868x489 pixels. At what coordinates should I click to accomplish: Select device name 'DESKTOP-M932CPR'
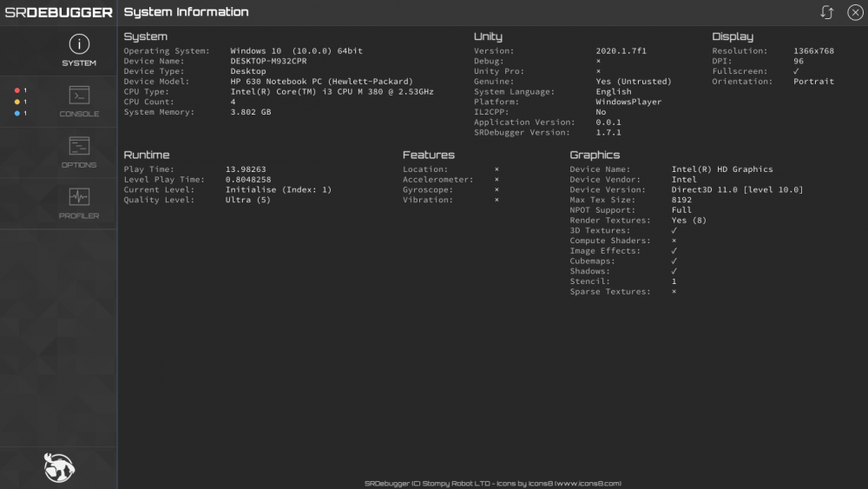pos(268,61)
